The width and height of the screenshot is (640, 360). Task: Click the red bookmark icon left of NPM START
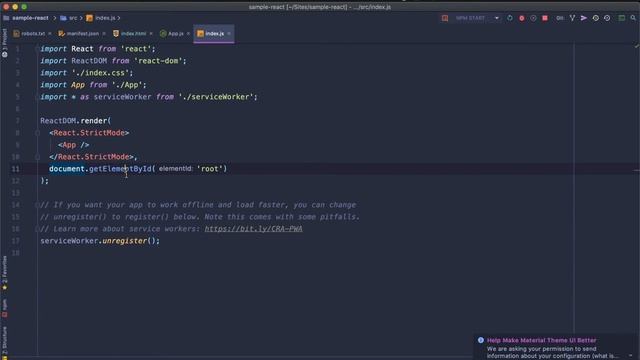445,18
